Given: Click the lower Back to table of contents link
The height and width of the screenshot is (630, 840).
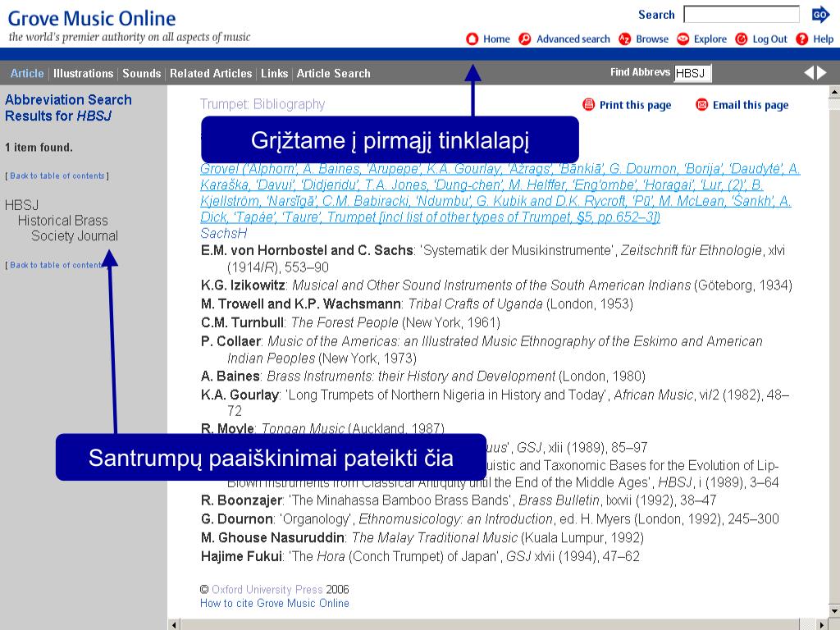Looking at the screenshot, I should 57,265.
